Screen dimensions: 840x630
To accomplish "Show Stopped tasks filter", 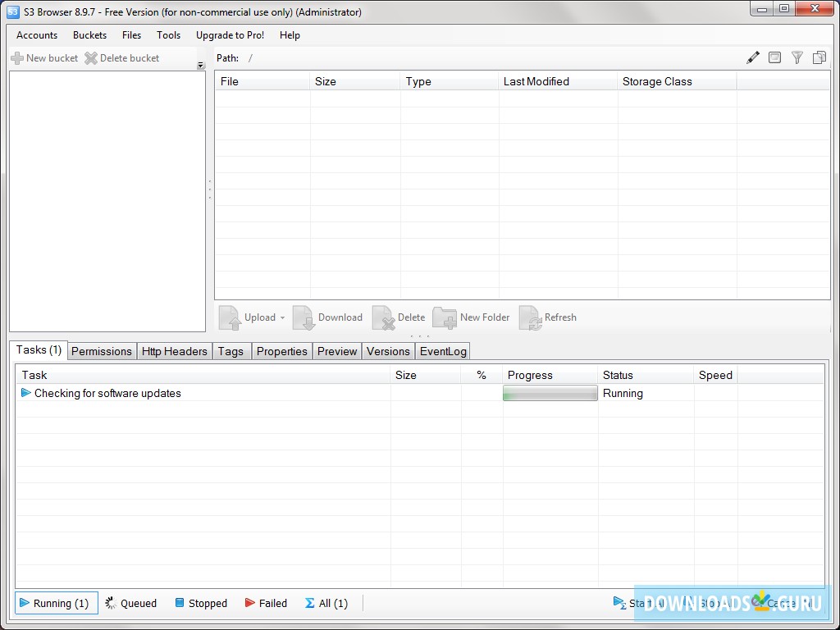I will (201, 603).
